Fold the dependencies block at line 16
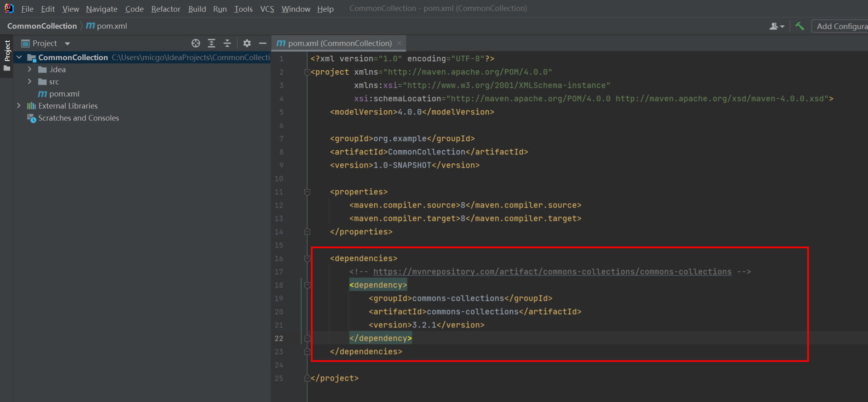868x402 pixels. 307,258
